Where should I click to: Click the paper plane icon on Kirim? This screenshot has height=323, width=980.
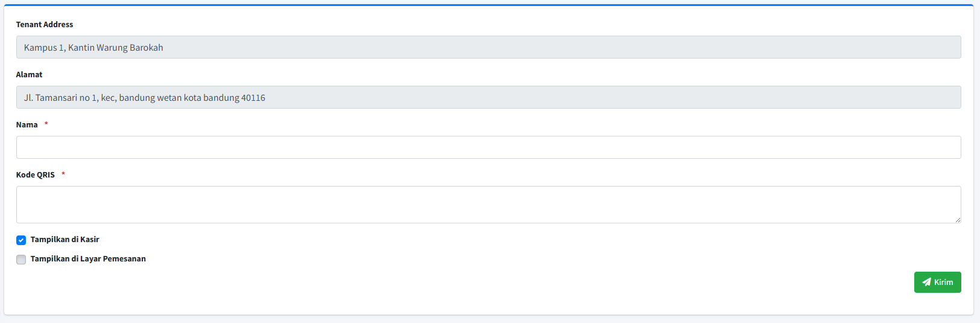point(926,282)
